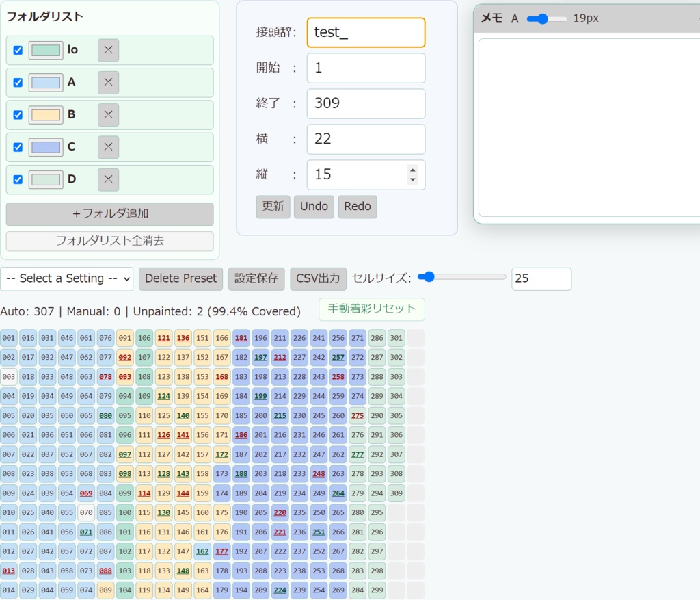Select underlined red cell 248
This screenshot has width=700, height=600.
pyautogui.click(x=319, y=474)
